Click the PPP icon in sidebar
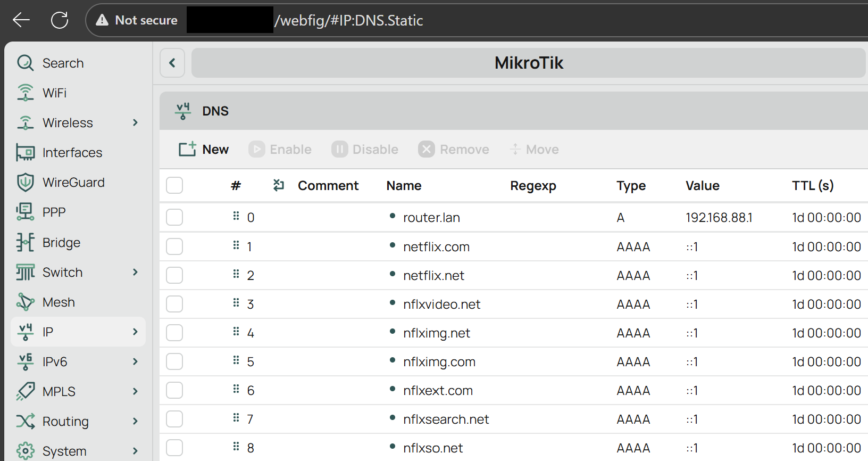Viewport: 868px width, 461px height. pos(25,212)
